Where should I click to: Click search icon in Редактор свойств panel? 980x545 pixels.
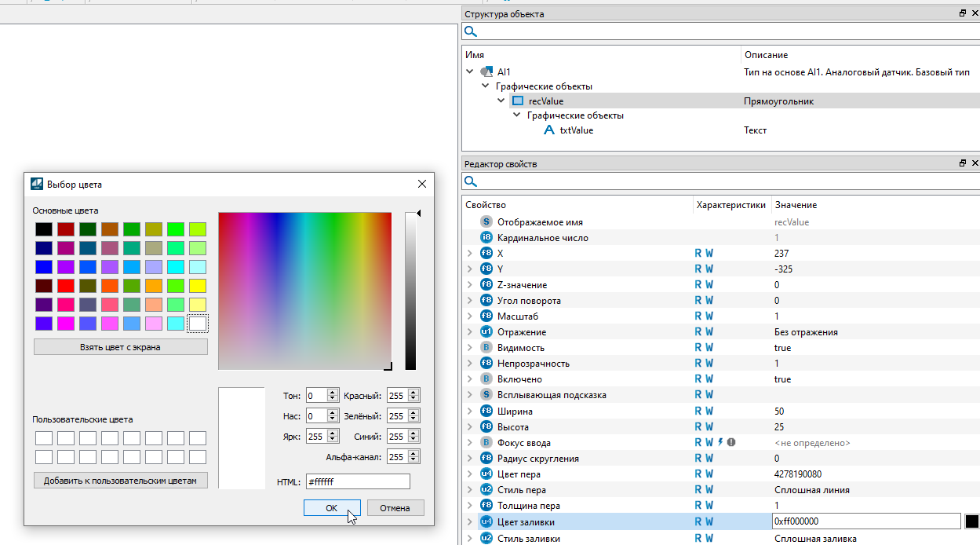(470, 181)
